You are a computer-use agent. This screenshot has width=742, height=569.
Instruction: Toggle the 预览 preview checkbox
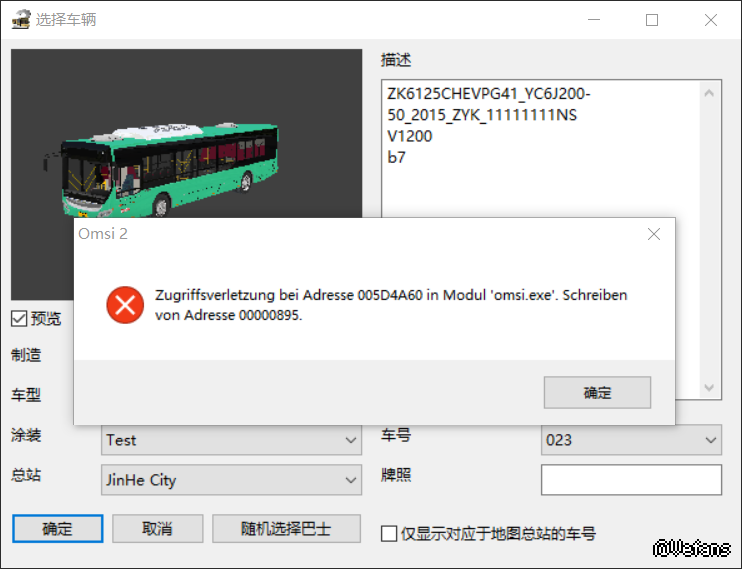[x=19, y=319]
